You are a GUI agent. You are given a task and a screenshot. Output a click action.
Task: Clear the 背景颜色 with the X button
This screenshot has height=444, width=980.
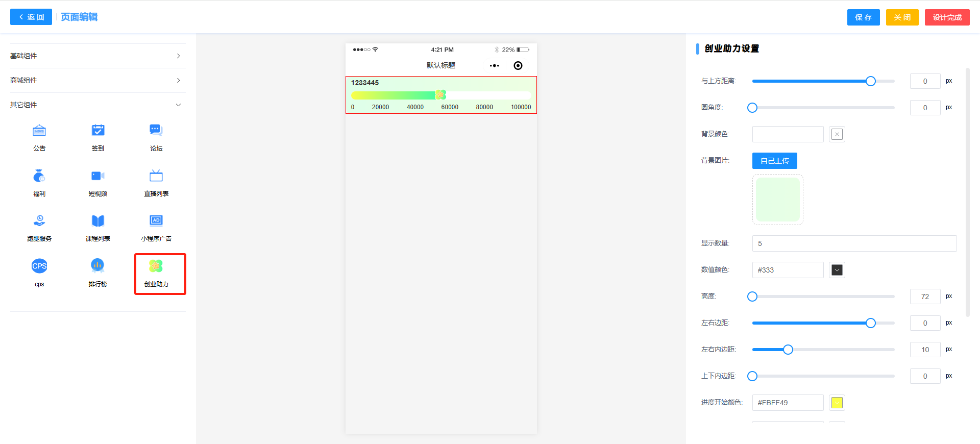pos(837,134)
